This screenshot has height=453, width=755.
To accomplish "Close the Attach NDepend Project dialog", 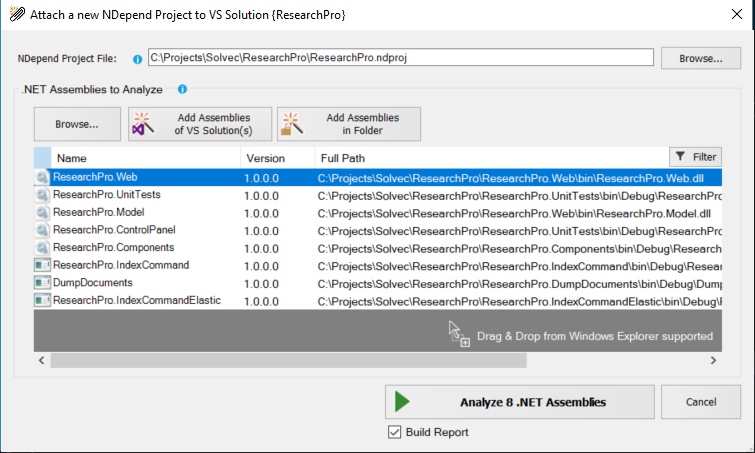I will tap(737, 14).
